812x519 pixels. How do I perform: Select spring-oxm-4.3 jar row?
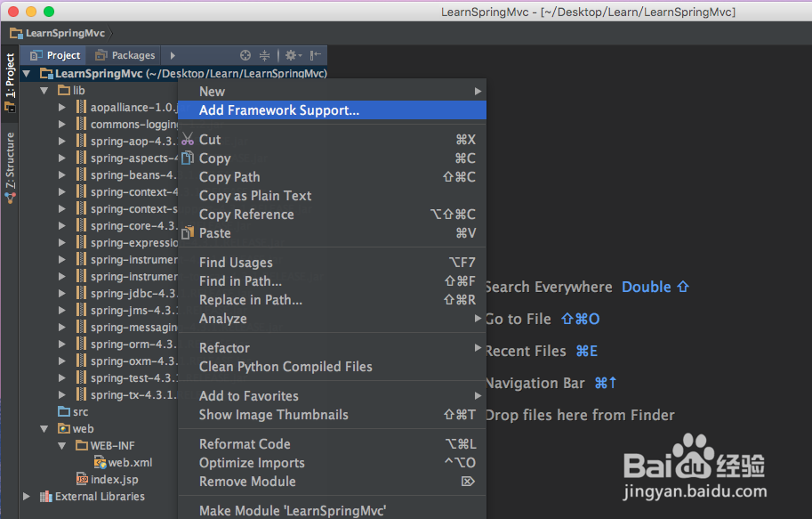pos(99,361)
